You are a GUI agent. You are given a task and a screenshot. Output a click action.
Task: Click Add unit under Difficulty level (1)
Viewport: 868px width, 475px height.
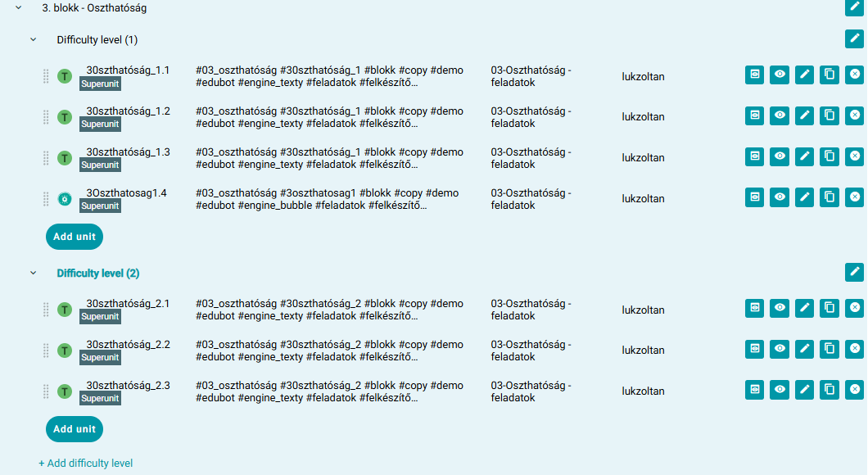[75, 237]
